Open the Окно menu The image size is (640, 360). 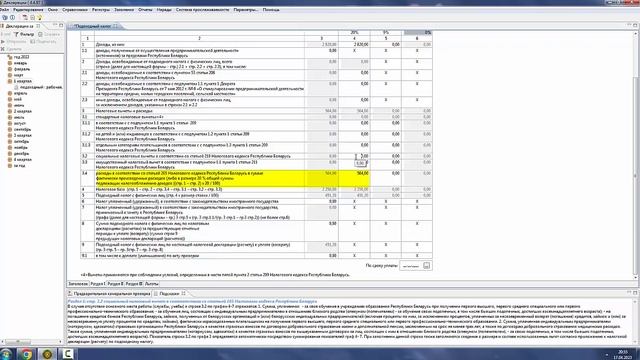[x=53, y=9]
